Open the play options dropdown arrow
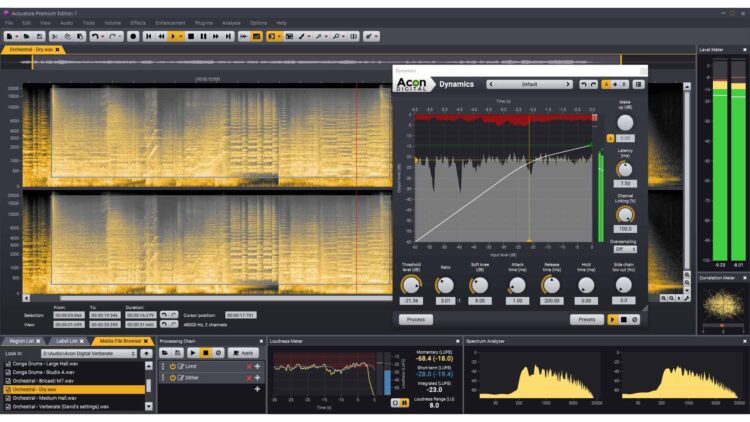 (180, 36)
